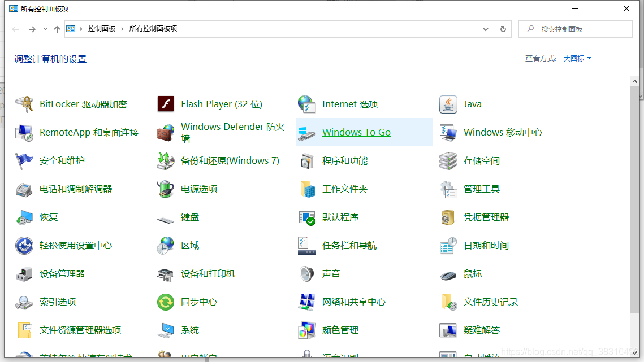The height and width of the screenshot is (362, 644).
Task: Click the 网络和共享中心 label
Action: (x=353, y=302)
